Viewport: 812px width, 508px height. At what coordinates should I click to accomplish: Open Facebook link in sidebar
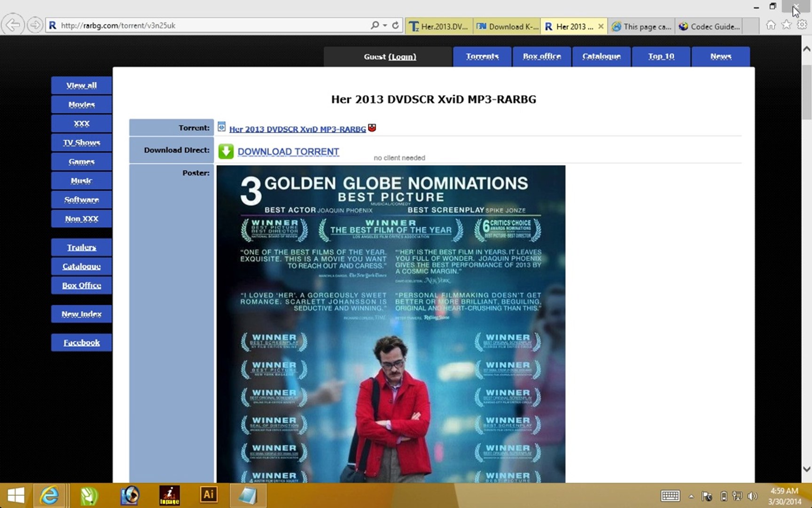(82, 342)
